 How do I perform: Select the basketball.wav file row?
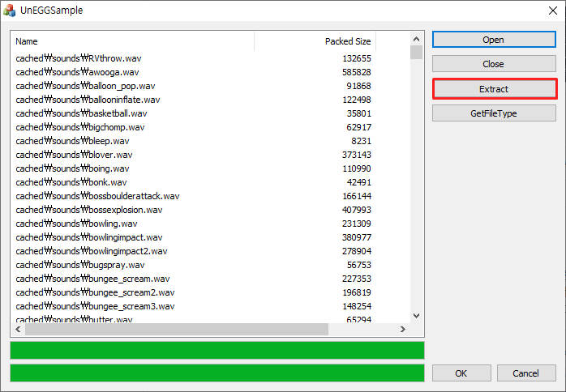(193, 113)
